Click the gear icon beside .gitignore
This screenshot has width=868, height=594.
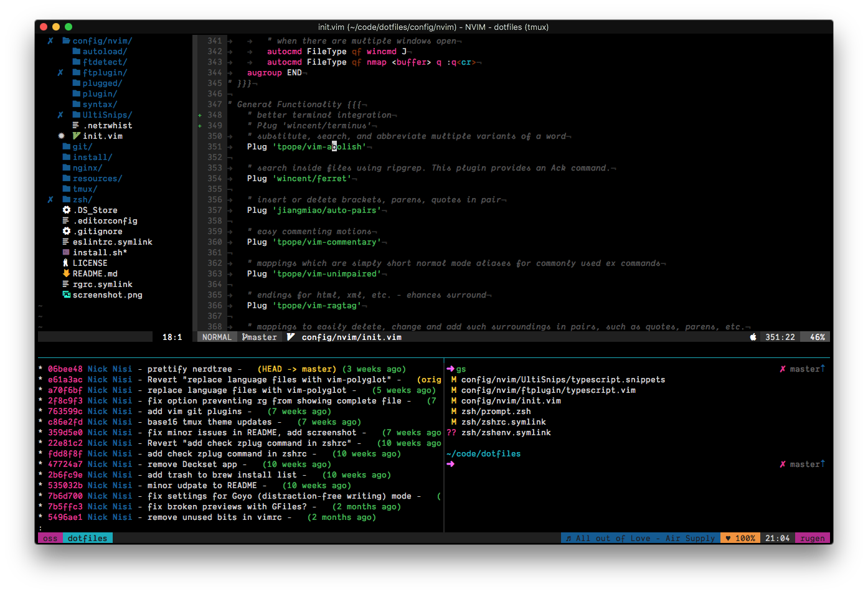[66, 231]
